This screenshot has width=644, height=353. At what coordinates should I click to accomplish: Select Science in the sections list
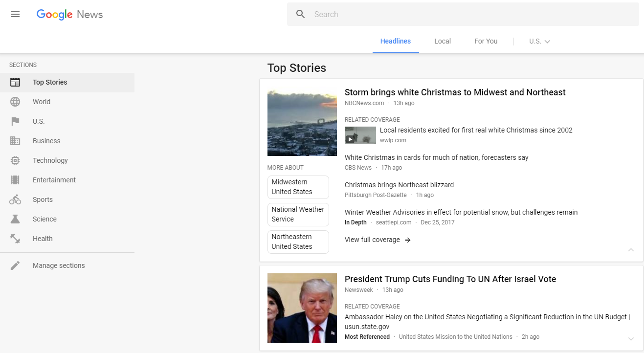pyautogui.click(x=67, y=219)
